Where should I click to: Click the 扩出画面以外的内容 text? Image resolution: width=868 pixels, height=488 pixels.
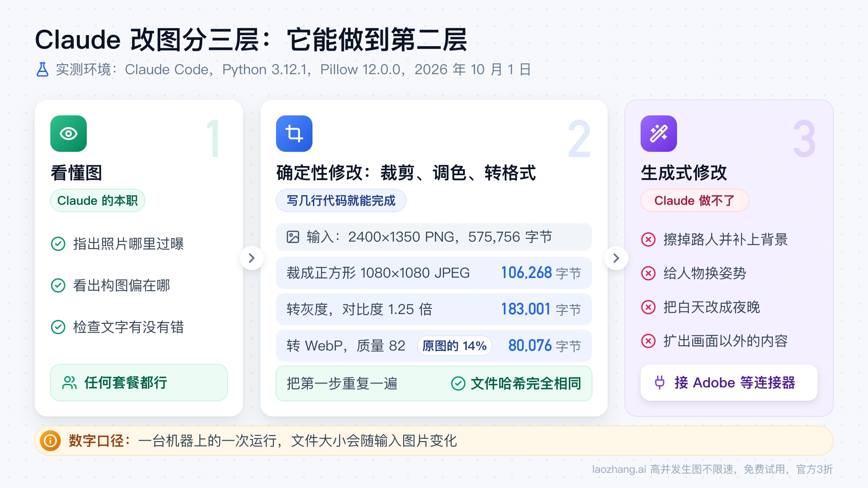click(726, 341)
